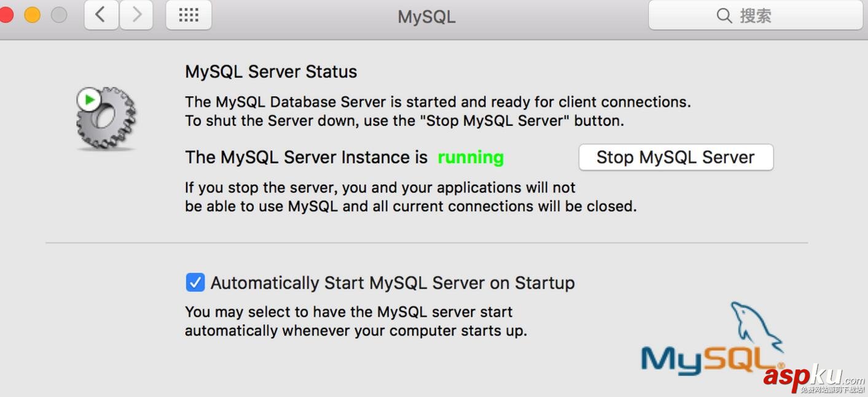Uncheck Automatically Start MySQL Server on Startup
This screenshot has height=397, width=868.
[195, 282]
